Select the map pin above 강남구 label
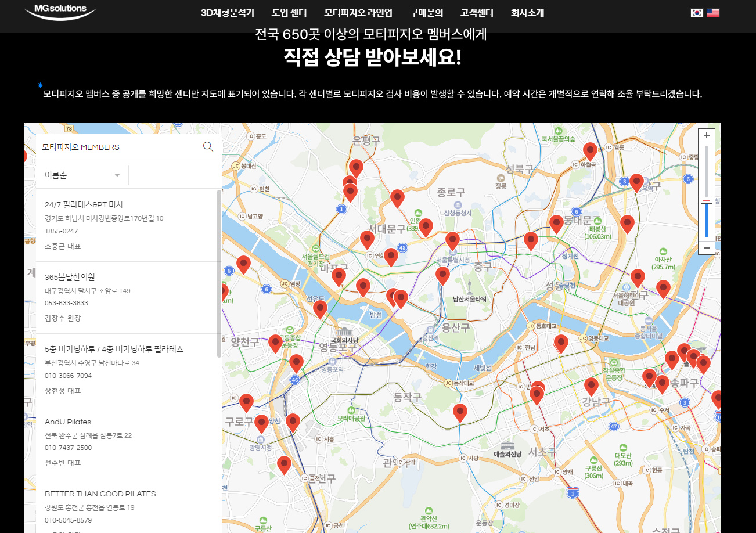Image resolution: width=756 pixels, height=533 pixels. pos(591,387)
